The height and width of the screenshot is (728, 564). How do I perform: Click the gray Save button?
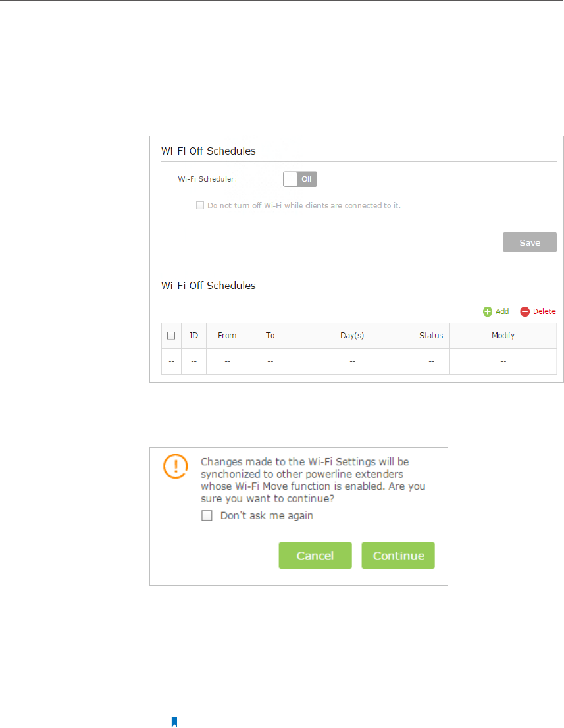529,242
